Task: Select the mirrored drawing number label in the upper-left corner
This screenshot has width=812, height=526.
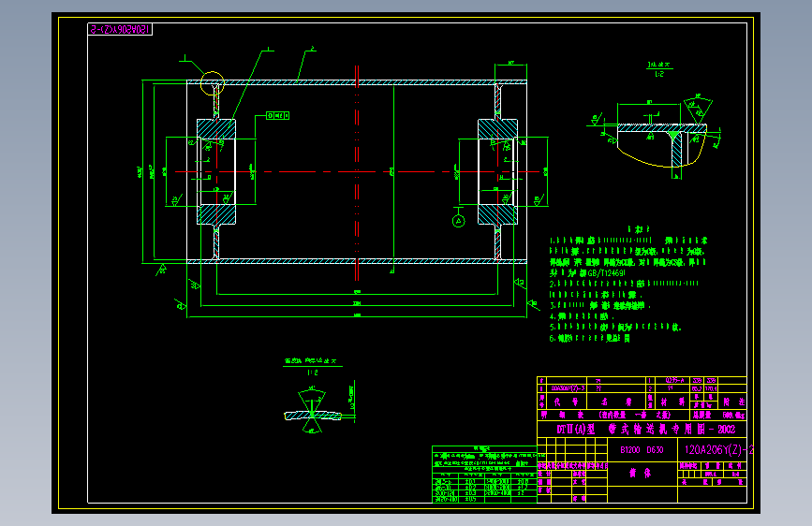Action: coord(120,30)
